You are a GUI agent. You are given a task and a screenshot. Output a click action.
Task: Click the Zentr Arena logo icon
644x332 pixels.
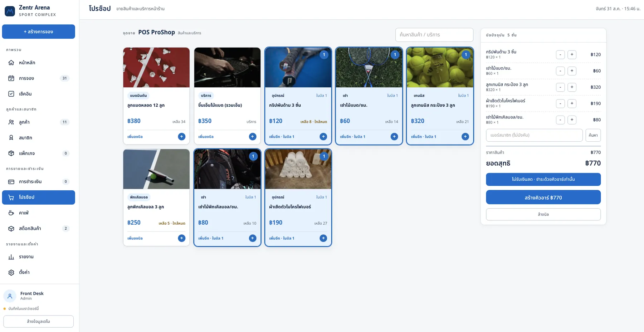pyautogui.click(x=10, y=11)
